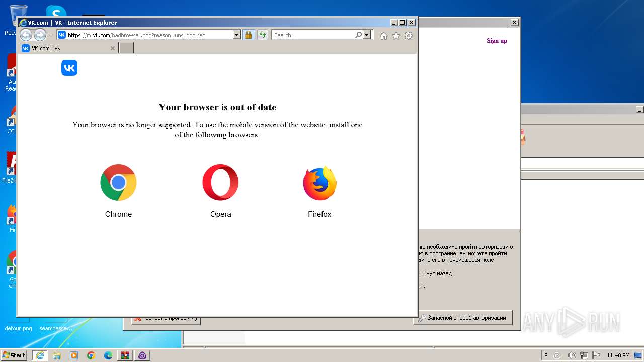The width and height of the screenshot is (644, 362).
Task: Click the Internet Explorer window title icon
Action: [23, 23]
